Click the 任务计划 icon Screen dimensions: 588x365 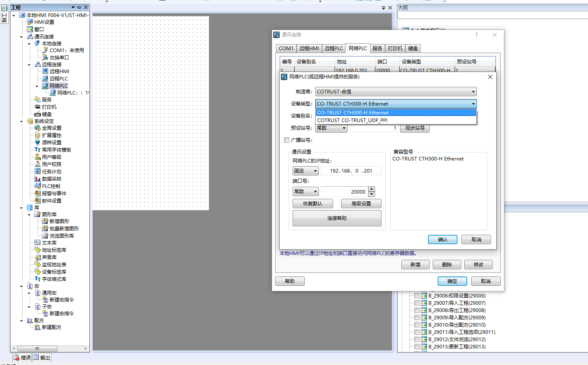coord(38,171)
